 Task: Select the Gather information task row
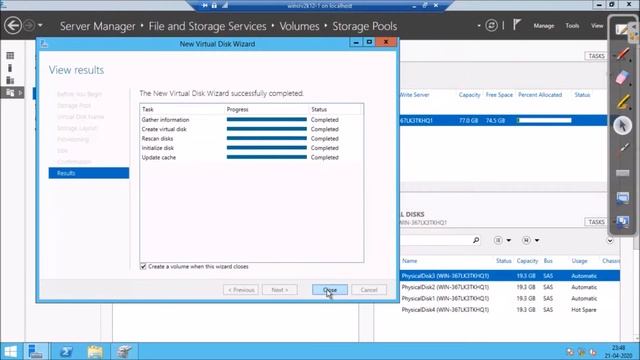[251, 120]
